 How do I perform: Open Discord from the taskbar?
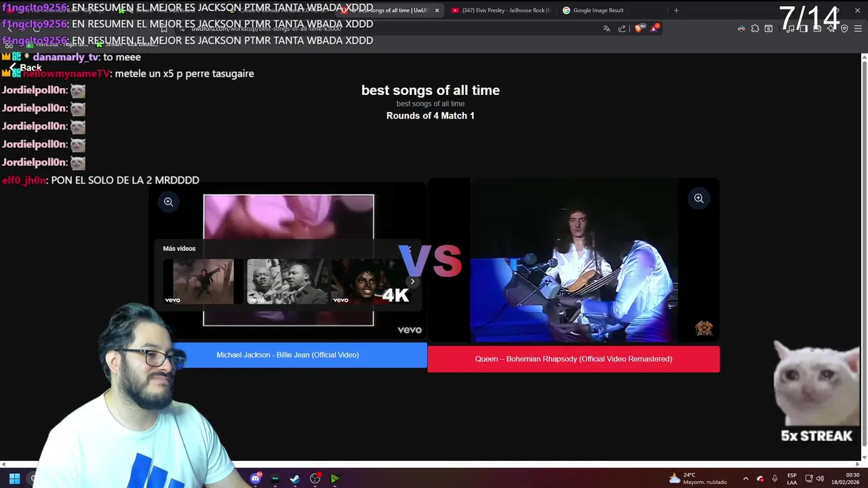[256, 479]
